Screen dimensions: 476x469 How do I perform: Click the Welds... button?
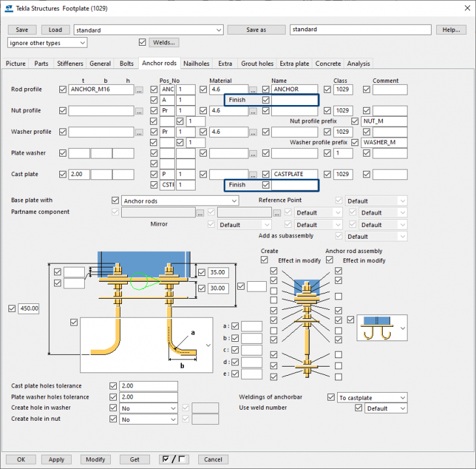(164, 42)
